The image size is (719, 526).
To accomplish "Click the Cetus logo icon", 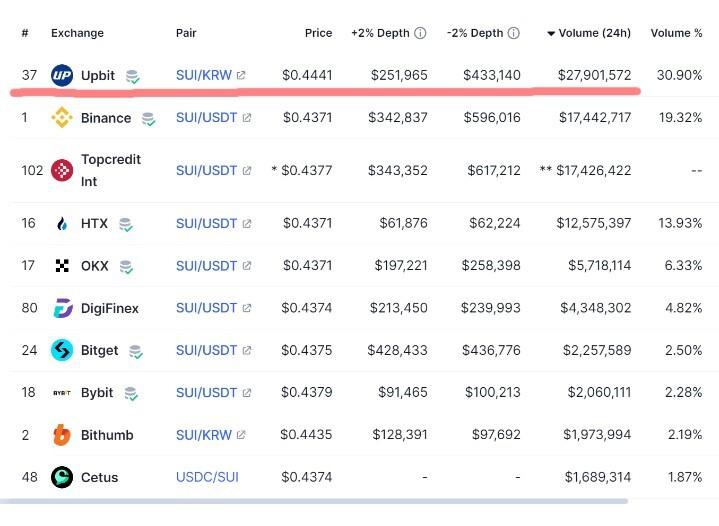I will [62, 477].
